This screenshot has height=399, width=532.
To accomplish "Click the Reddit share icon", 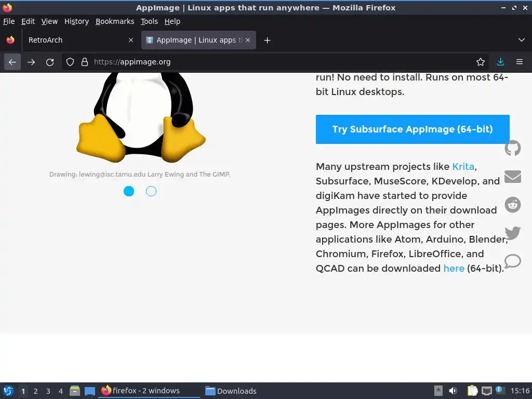I will click(x=513, y=205).
